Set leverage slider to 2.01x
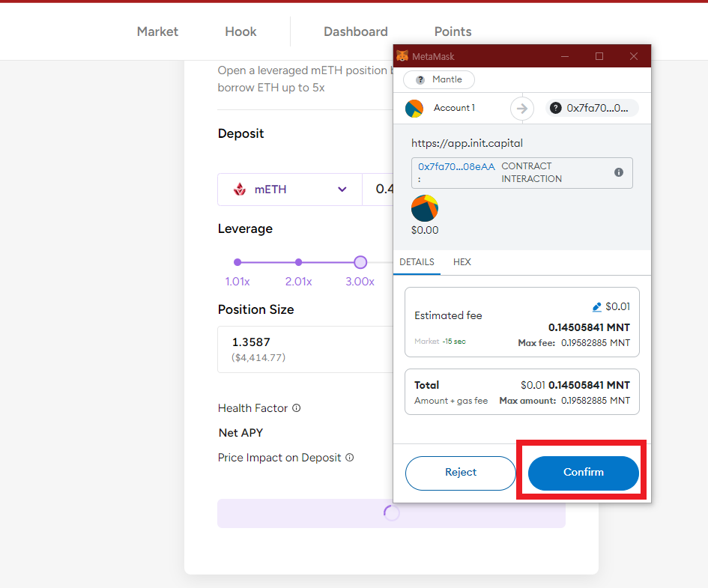Screen dimensions: 708x588 tap(298, 262)
